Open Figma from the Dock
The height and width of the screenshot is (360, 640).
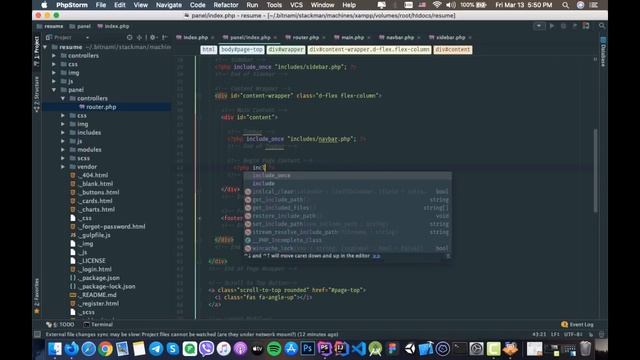point(392,349)
